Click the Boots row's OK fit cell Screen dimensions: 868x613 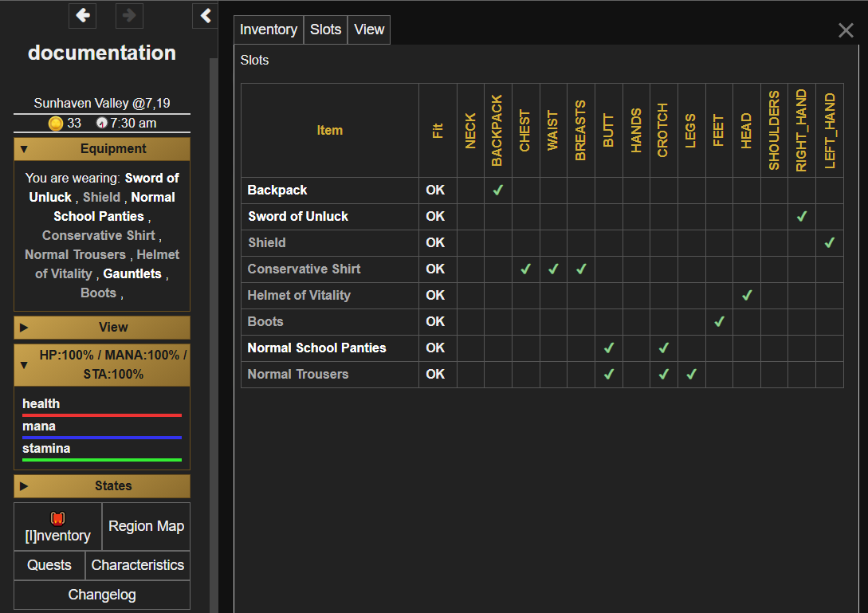tap(438, 322)
